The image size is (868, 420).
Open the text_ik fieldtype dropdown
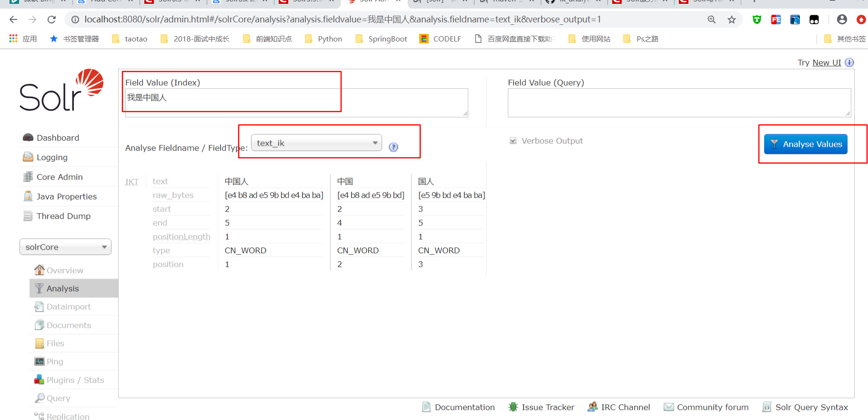tap(316, 143)
